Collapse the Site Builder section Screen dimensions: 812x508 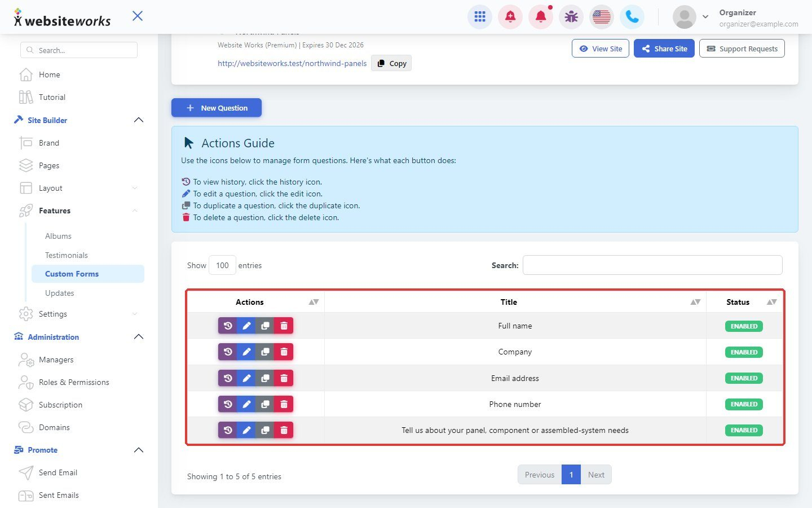click(139, 120)
